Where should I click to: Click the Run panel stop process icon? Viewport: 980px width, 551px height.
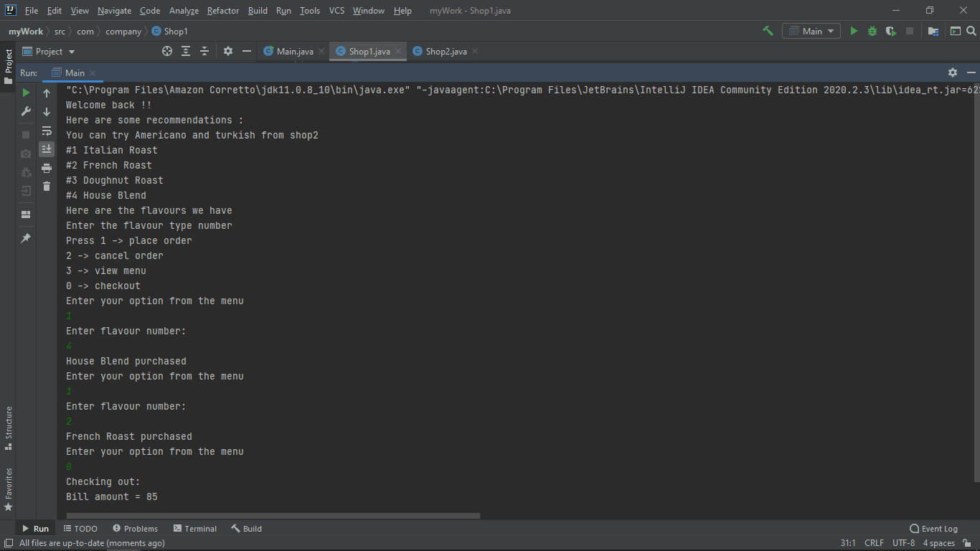click(x=26, y=134)
